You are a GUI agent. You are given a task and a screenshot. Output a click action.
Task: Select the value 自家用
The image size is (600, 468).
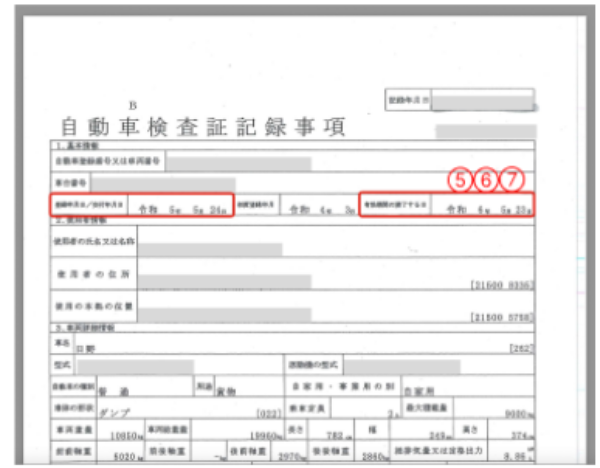[x=419, y=391]
